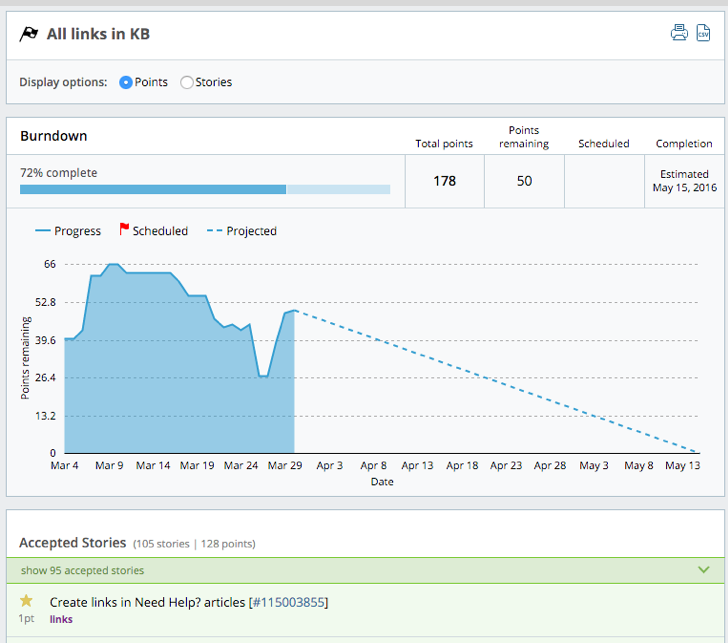
Task: Click the purple 'links' label tag
Action: [61, 619]
